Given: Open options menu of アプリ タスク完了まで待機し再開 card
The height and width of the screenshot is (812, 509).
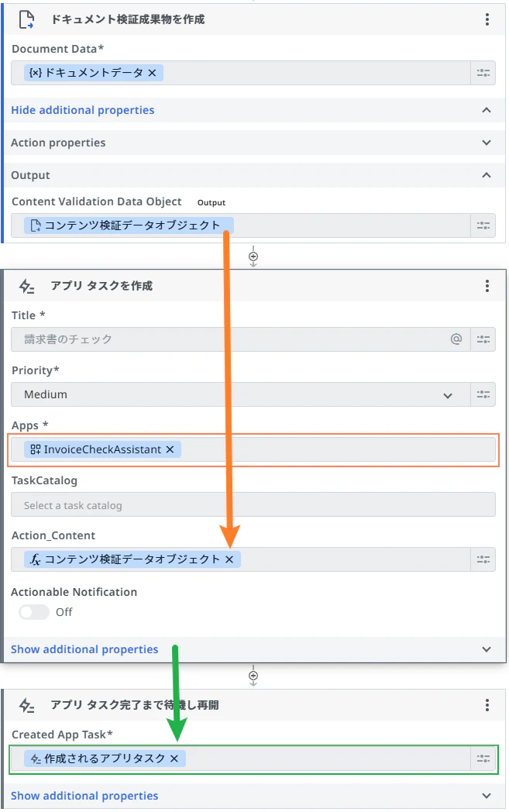Looking at the screenshot, I should (x=487, y=705).
